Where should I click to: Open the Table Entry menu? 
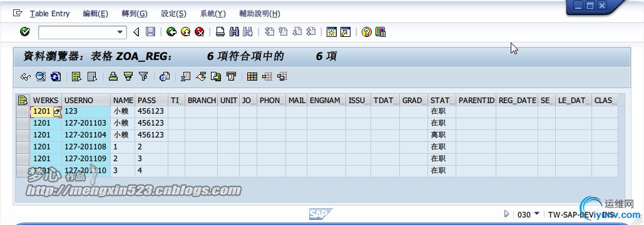49,14
